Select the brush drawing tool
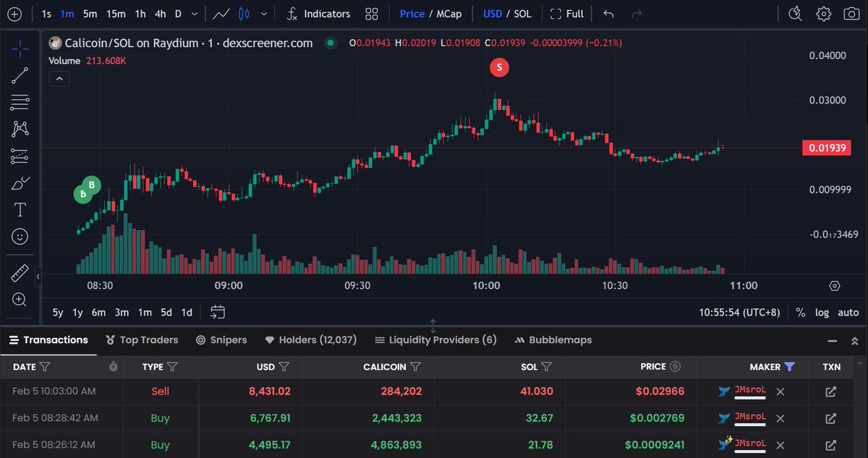 pyautogui.click(x=20, y=182)
